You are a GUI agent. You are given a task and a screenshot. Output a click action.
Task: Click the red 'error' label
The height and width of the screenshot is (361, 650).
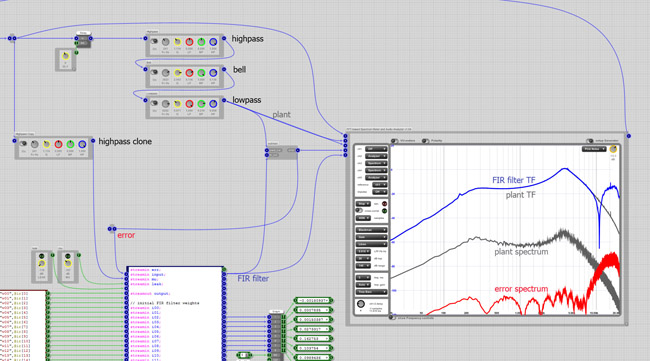pyautogui.click(x=126, y=235)
